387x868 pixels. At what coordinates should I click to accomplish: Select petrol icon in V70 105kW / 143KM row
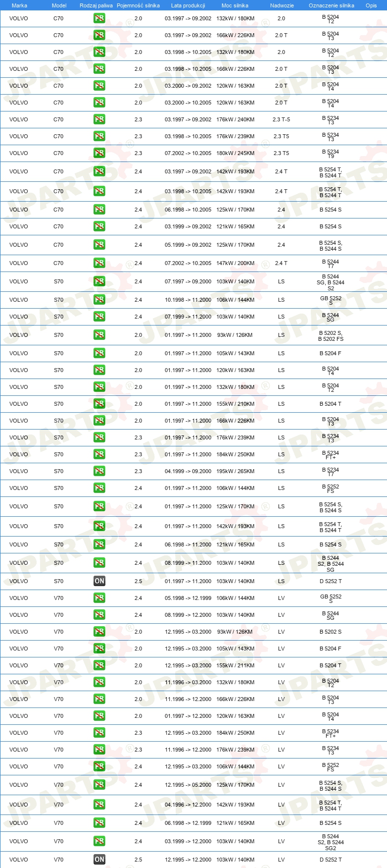pyautogui.click(x=99, y=649)
